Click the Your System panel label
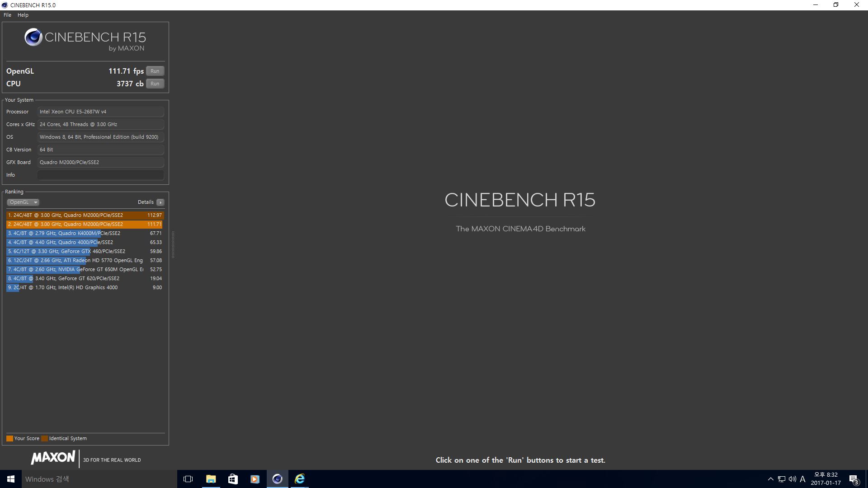 click(19, 100)
